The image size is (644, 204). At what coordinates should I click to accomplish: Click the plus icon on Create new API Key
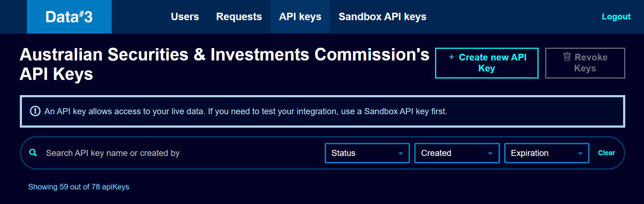[451, 57]
